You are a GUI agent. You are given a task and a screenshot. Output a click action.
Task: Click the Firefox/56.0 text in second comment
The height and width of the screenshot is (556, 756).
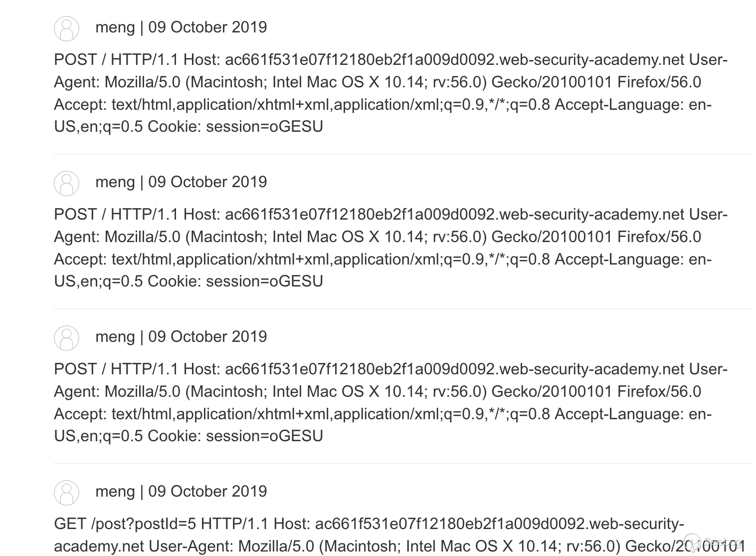pos(659,237)
